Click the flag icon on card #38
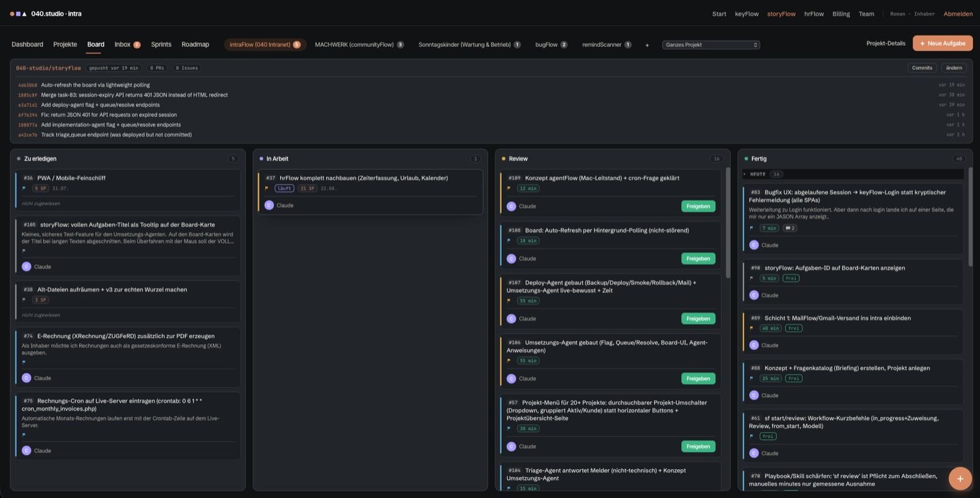The width and height of the screenshot is (980, 498). (24, 300)
